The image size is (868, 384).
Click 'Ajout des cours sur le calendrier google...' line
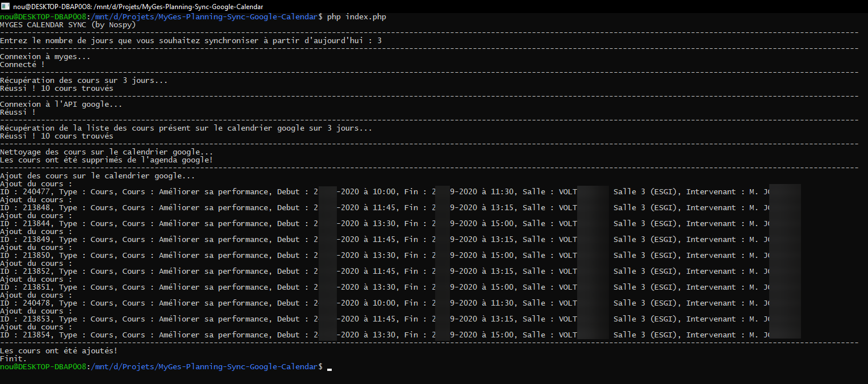98,176
